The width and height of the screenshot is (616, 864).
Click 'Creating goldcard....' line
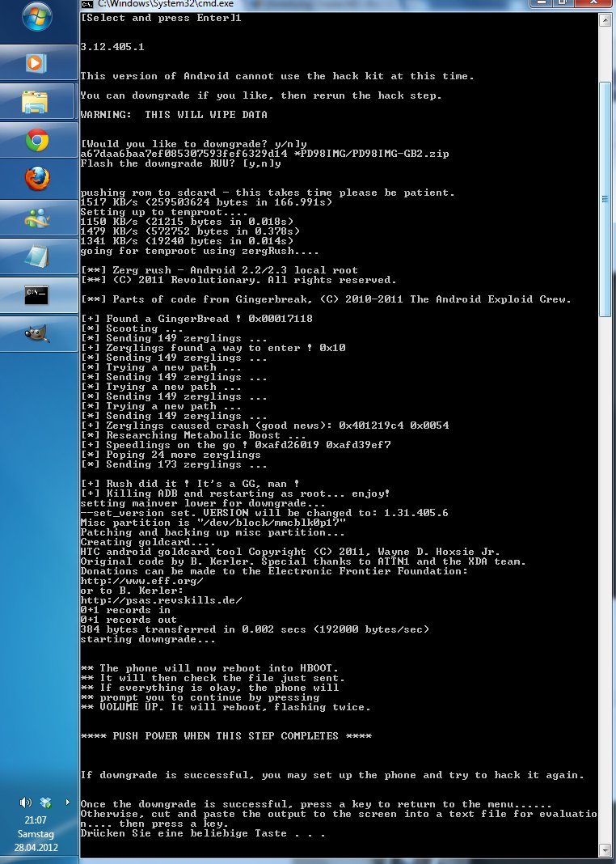(148, 542)
